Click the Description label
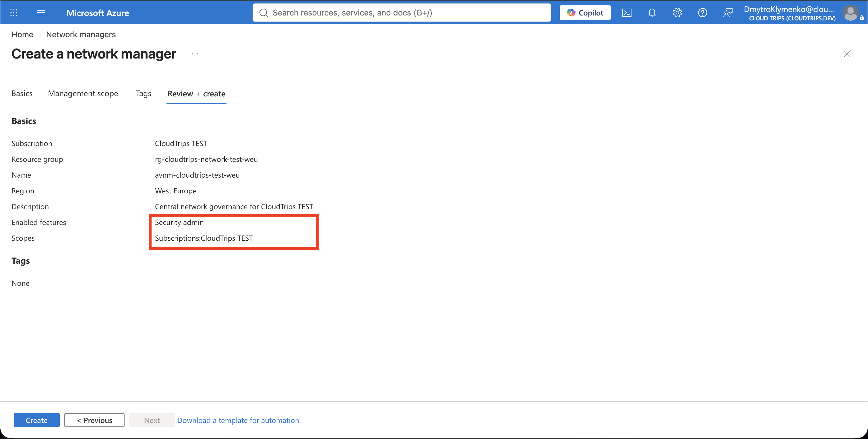This screenshot has width=868, height=439. (30, 207)
